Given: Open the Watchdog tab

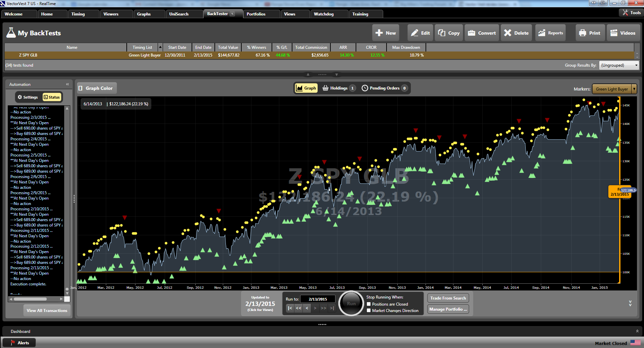Looking at the screenshot, I should [329, 14].
